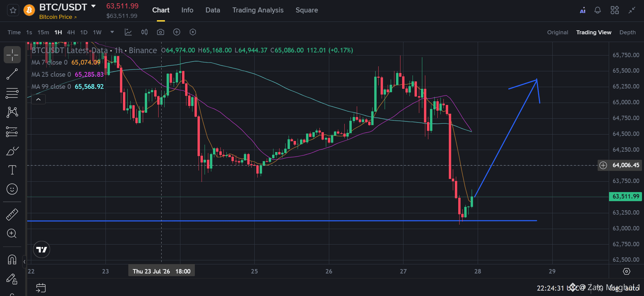Click the BTCUSDT Latest Data chart title
Image resolution: width=644 pixels, height=296 pixels.
click(x=70, y=50)
